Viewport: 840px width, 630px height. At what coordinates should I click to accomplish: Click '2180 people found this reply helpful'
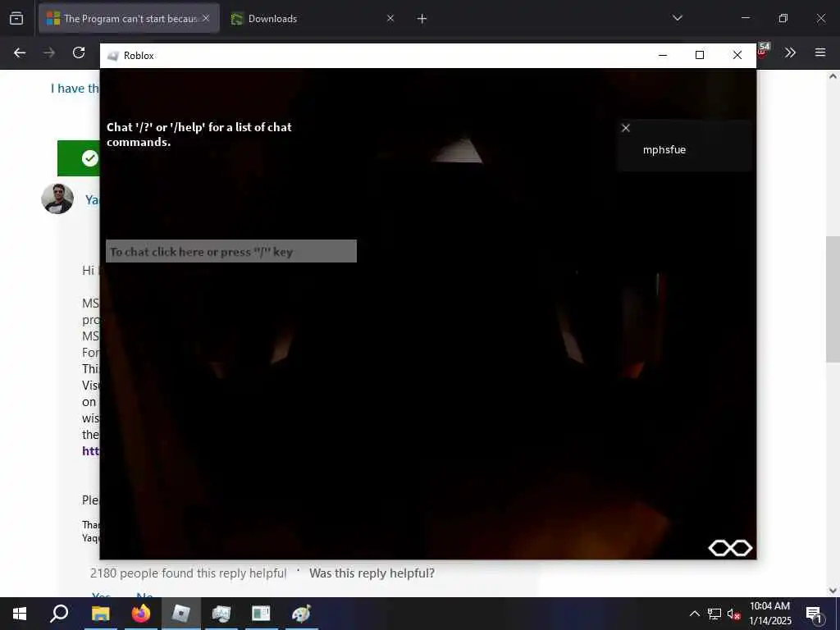(x=189, y=573)
